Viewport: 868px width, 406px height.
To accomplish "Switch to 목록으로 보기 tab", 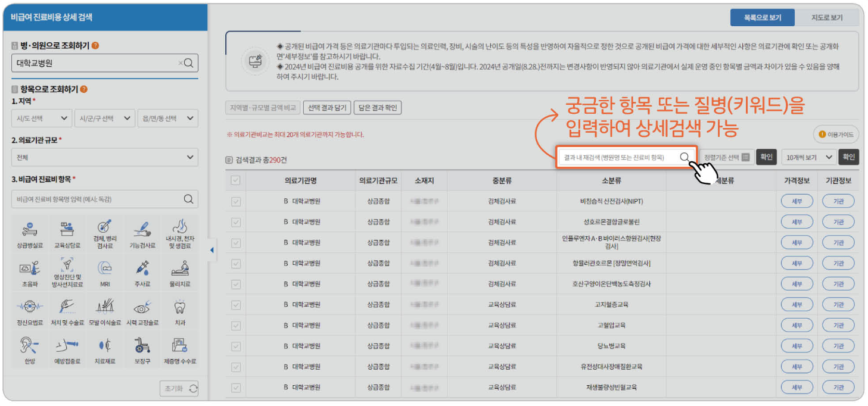I will [762, 18].
